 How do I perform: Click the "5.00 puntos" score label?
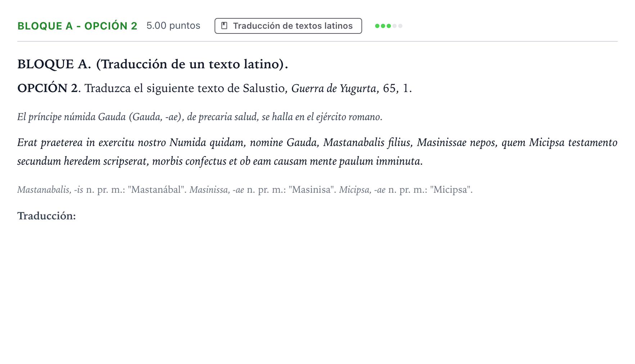[x=174, y=26]
